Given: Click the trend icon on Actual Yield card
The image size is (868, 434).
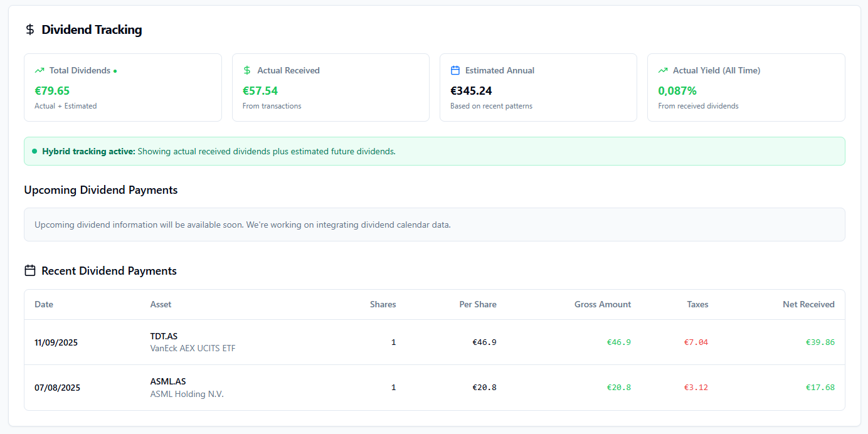Looking at the screenshot, I should (663, 70).
